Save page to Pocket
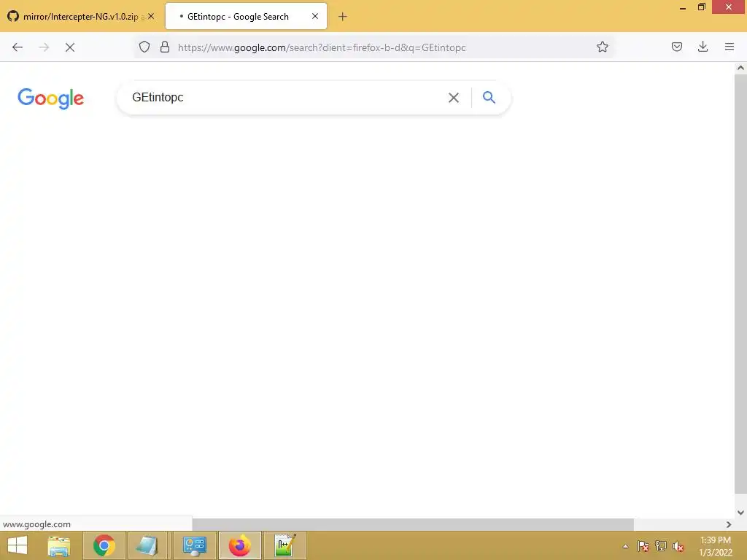Image resolution: width=747 pixels, height=560 pixels. pyautogui.click(x=676, y=47)
